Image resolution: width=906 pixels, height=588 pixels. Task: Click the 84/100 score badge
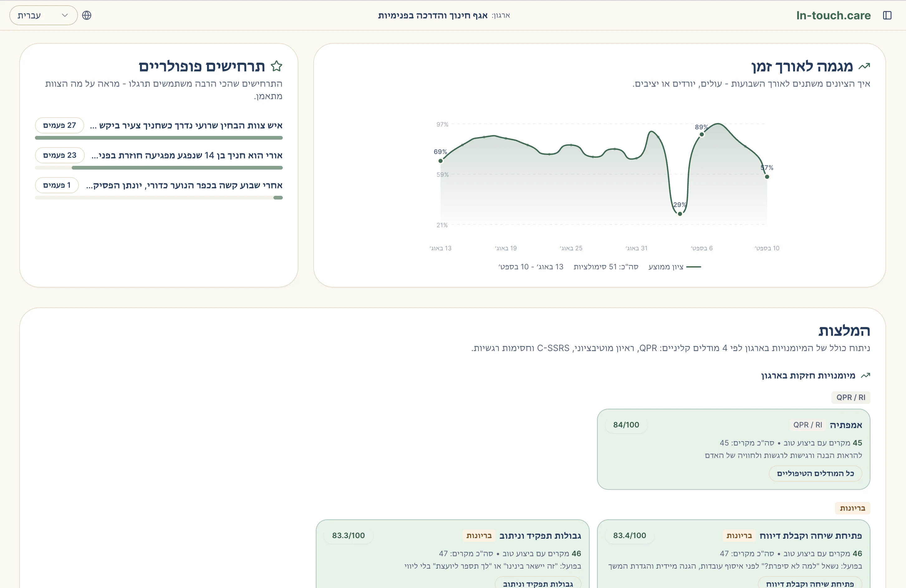[626, 425]
